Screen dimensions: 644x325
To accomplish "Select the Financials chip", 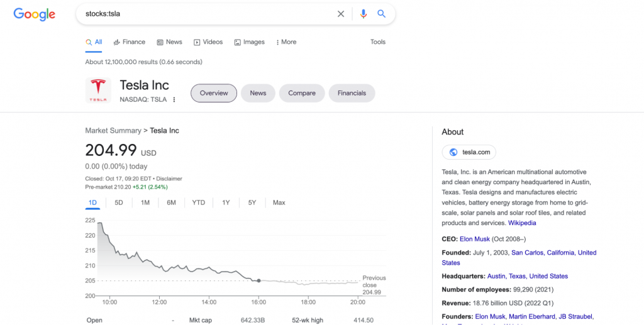I will (352, 93).
